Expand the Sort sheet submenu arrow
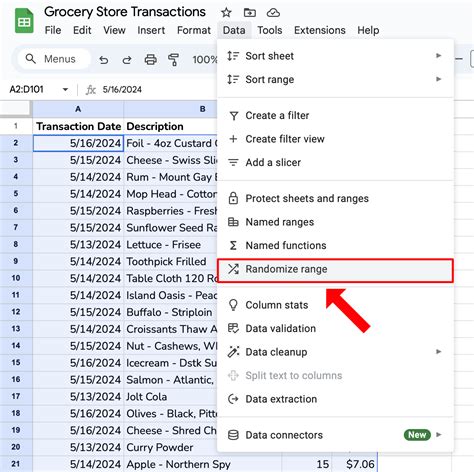 click(439, 55)
